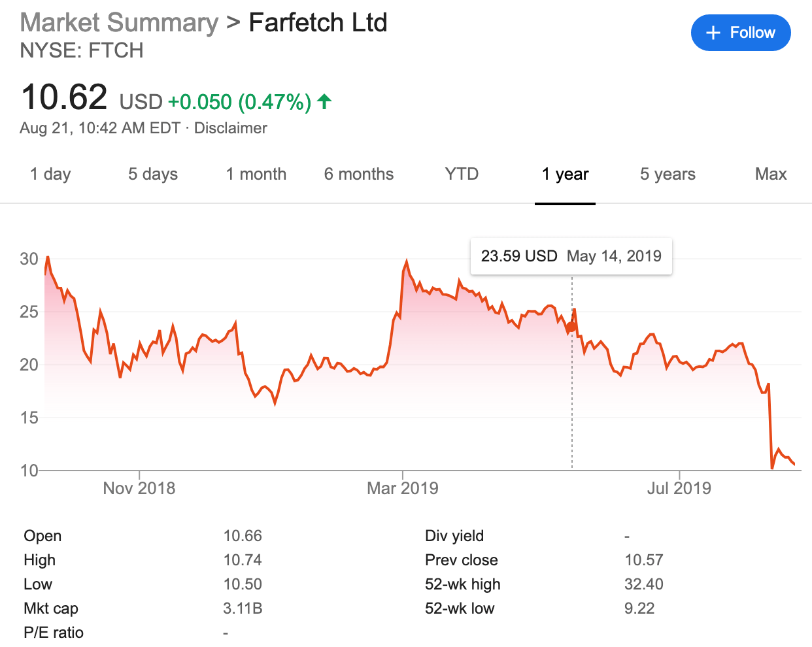Click the Nov 2018 axis label
This screenshot has height=647, width=812.
pos(139,488)
